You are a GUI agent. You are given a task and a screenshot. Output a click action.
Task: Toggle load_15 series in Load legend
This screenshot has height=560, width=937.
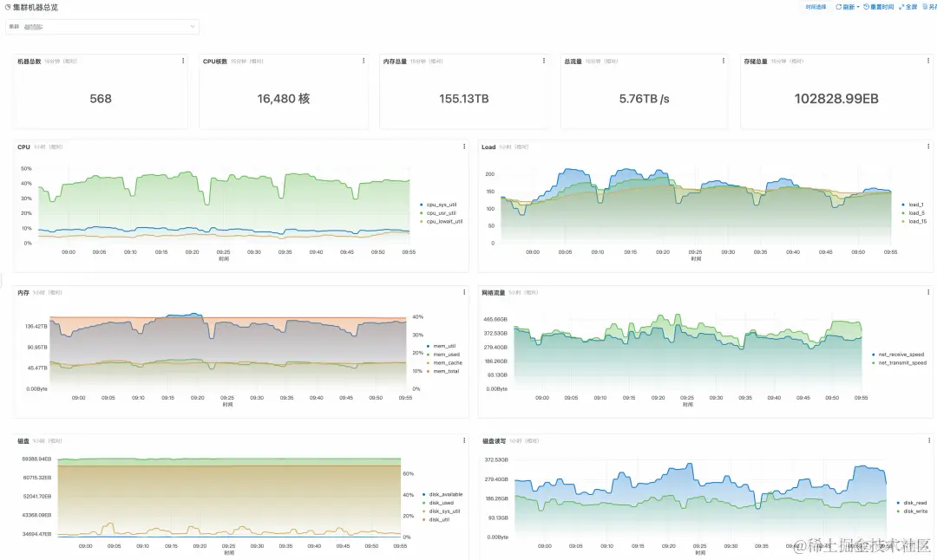[x=914, y=222]
